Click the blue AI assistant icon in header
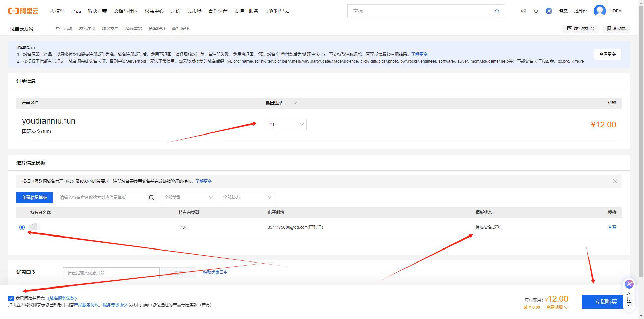 549,11
